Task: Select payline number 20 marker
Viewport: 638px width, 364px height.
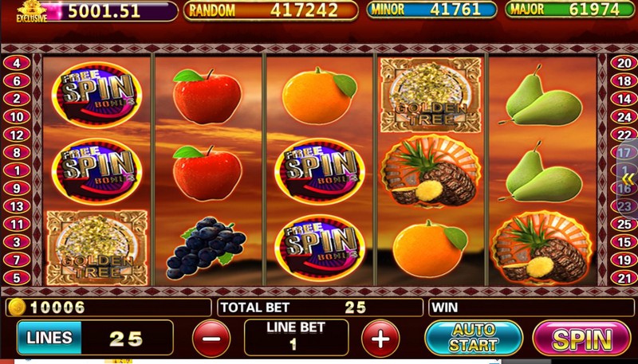Action: [624, 63]
